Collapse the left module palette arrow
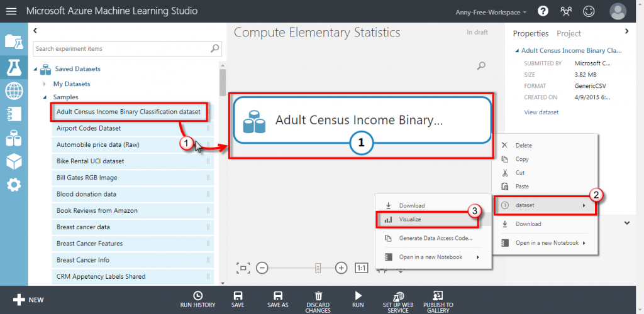The image size is (644, 314). 35,30
